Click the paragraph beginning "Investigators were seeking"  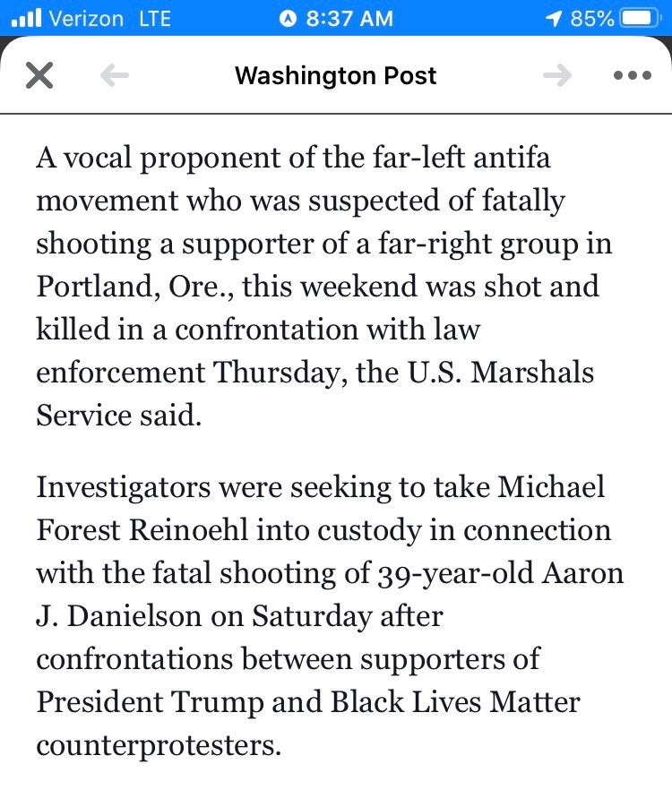click(x=323, y=616)
